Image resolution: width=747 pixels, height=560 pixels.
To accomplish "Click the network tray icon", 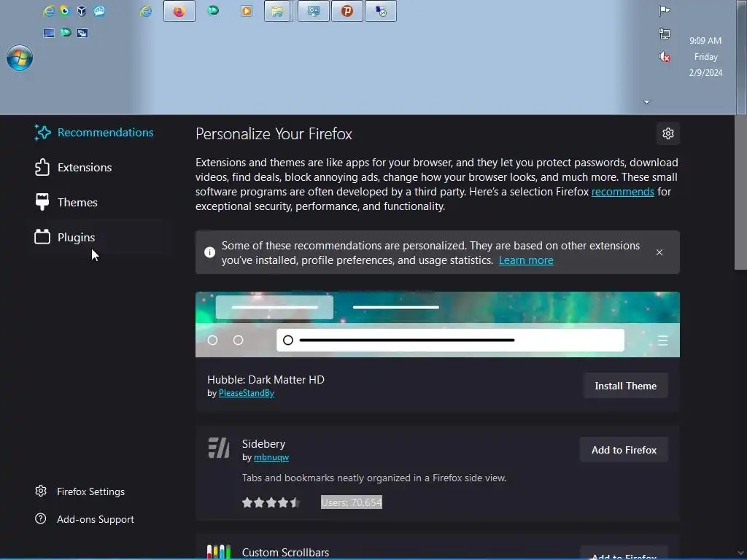I will pos(664,34).
